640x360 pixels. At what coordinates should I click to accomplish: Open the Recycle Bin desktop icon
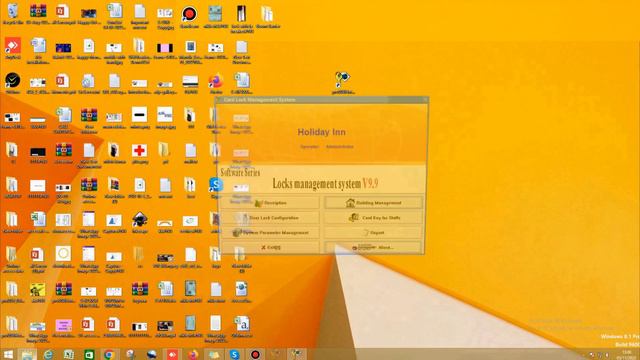click(13, 15)
